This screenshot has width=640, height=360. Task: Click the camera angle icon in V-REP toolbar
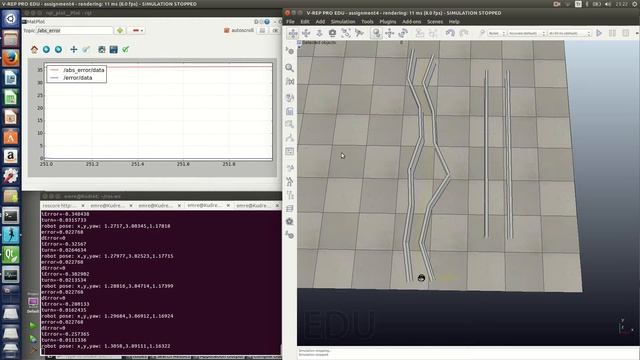333,33
